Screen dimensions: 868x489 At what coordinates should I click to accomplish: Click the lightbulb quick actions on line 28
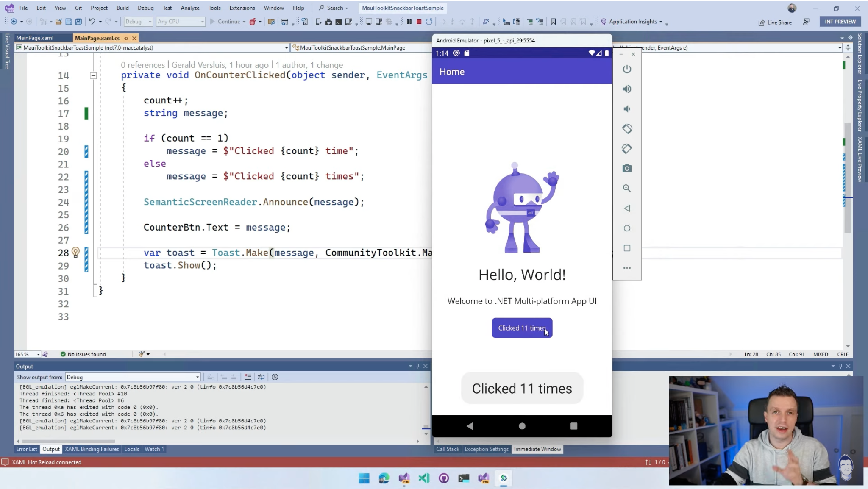[x=75, y=253]
